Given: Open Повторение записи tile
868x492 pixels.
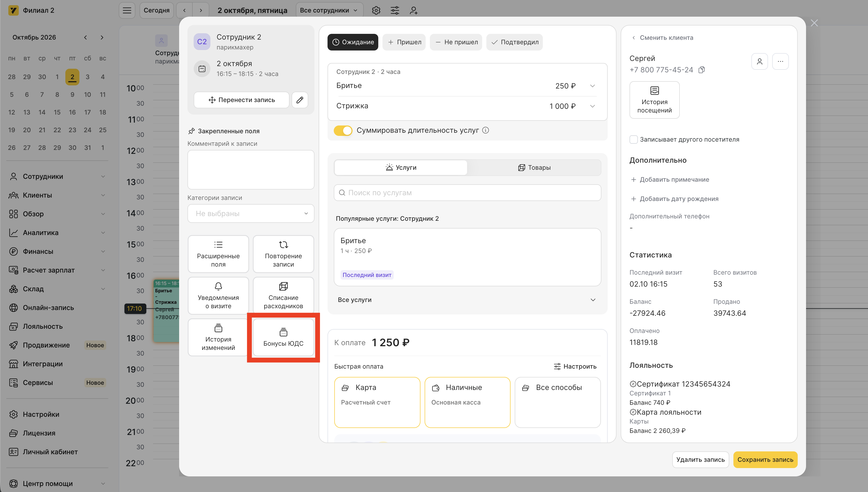Looking at the screenshot, I should [283, 254].
